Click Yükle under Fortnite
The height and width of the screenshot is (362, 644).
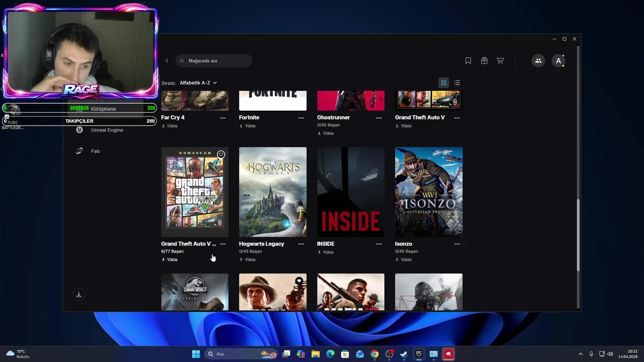point(248,126)
